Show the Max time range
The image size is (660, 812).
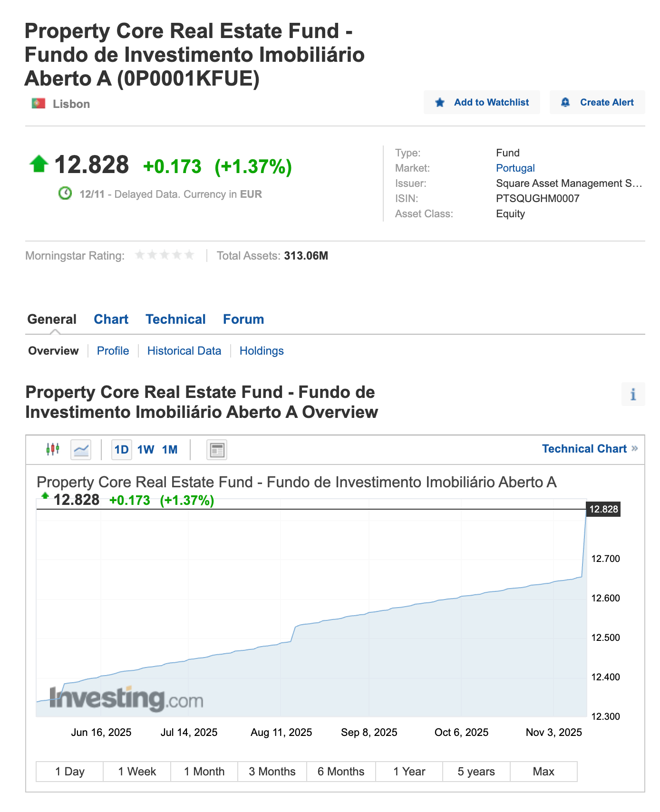coord(544,772)
